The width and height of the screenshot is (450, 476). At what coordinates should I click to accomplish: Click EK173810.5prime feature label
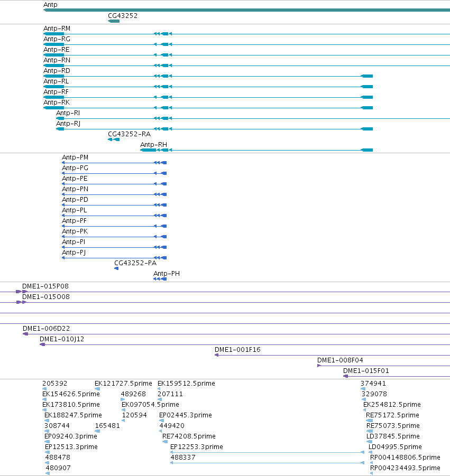(x=71, y=405)
